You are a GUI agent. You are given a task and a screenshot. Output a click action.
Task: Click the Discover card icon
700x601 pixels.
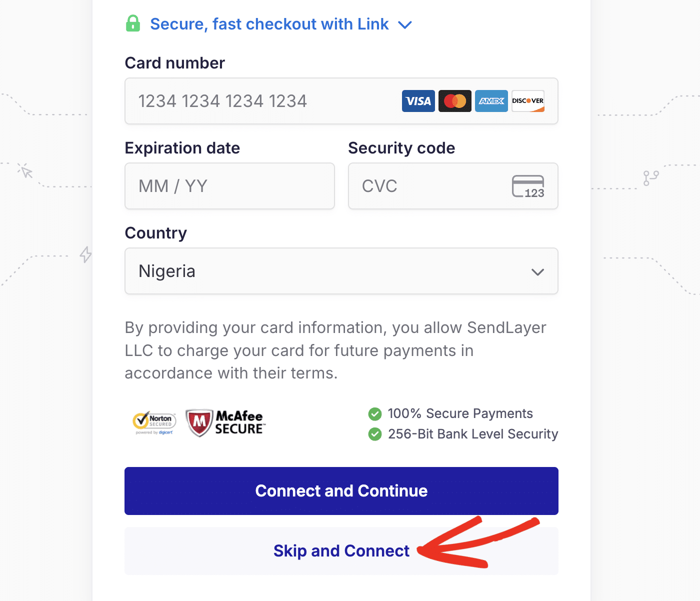[x=527, y=100]
